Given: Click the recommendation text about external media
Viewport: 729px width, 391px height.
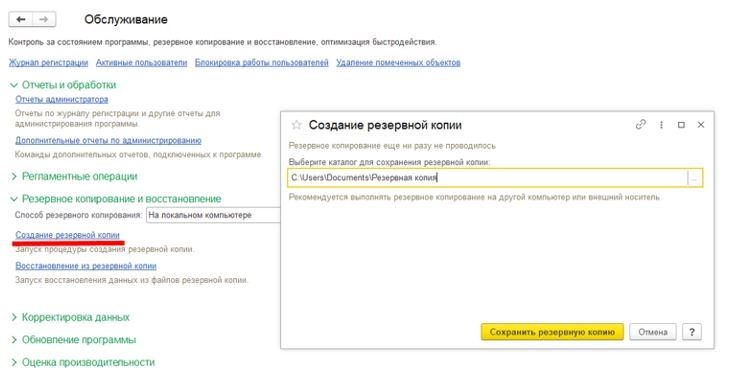Looking at the screenshot, I should 474,197.
